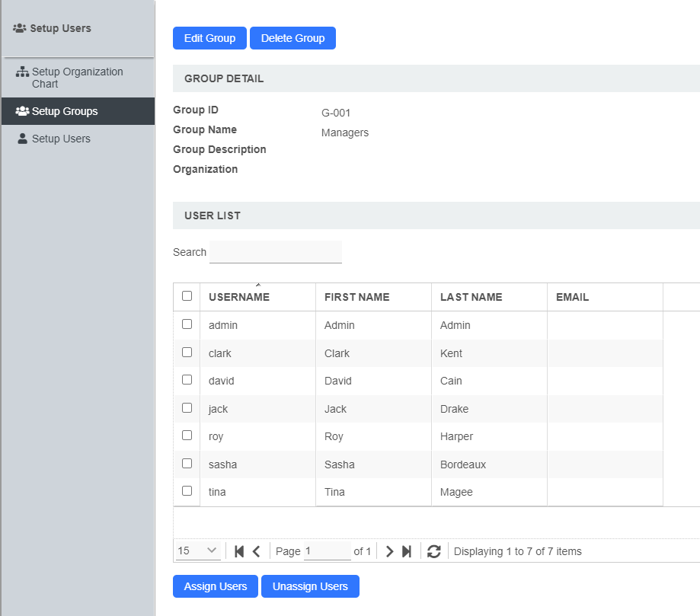The image size is (700, 616).
Task: Select checkbox for user sasha
Action: 187,464
